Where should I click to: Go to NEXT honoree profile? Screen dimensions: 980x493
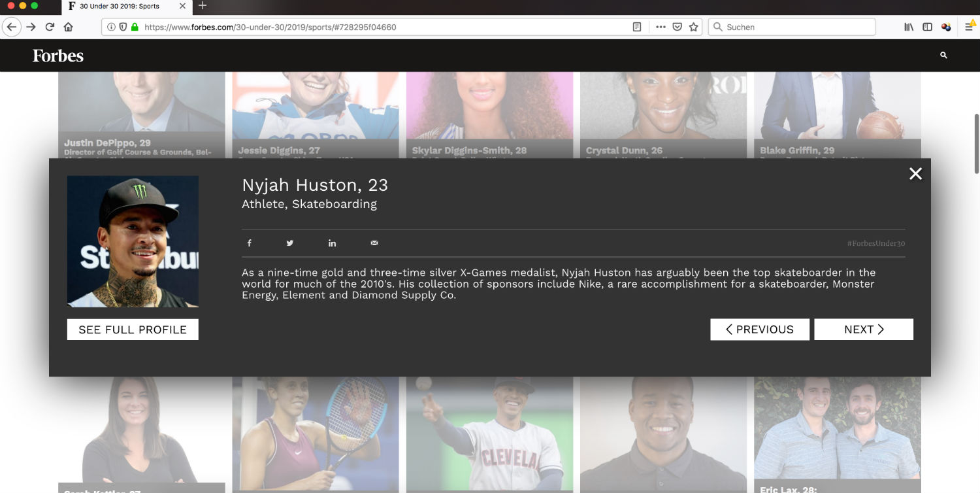[x=863, y=330]
